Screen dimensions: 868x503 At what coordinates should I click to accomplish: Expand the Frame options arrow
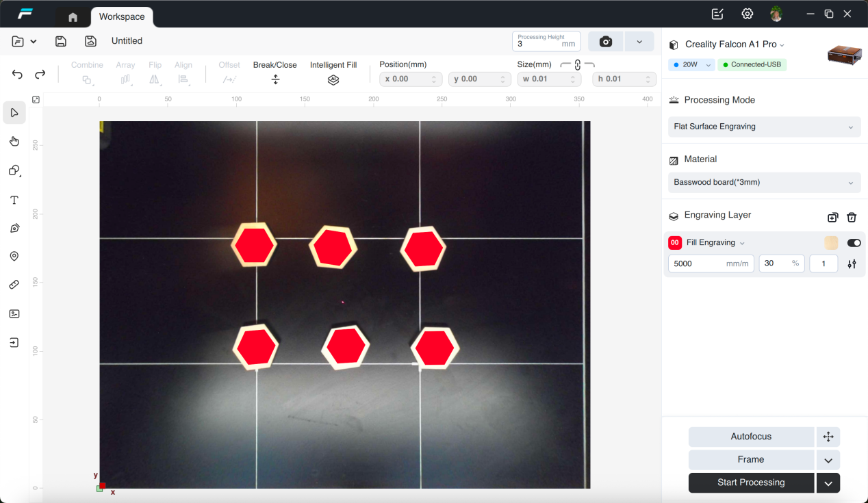pos(828,460)
